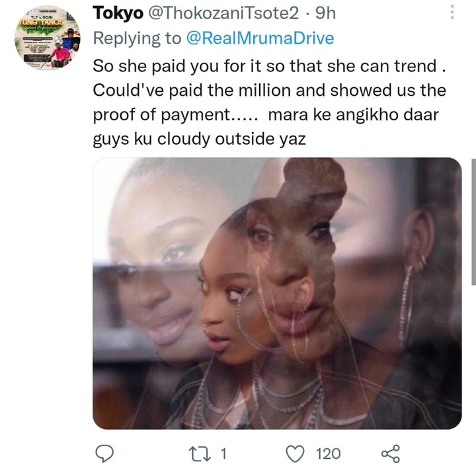Open Tokyo's round profile avatar

[x=48, y=37]
